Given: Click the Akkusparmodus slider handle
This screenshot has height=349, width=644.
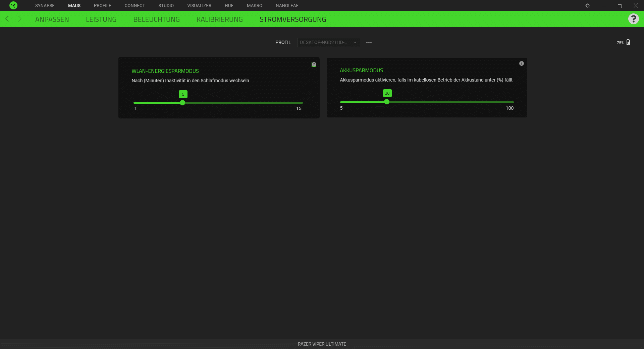Looking at the screenshot, I should (387, 102).
